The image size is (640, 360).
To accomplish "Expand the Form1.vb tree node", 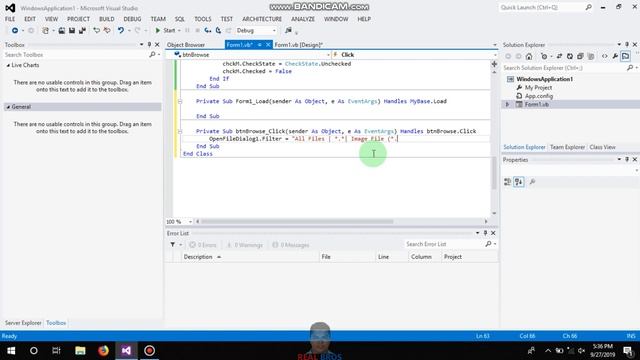I will (507, 104).
